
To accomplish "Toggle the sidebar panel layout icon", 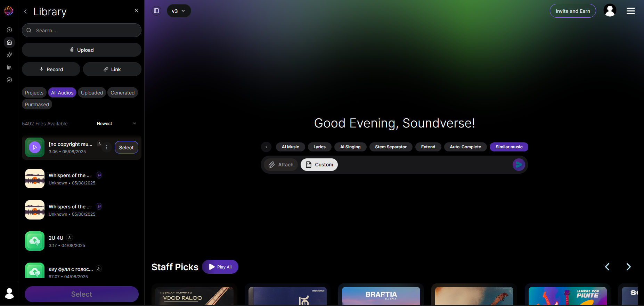I will (156, 11).
